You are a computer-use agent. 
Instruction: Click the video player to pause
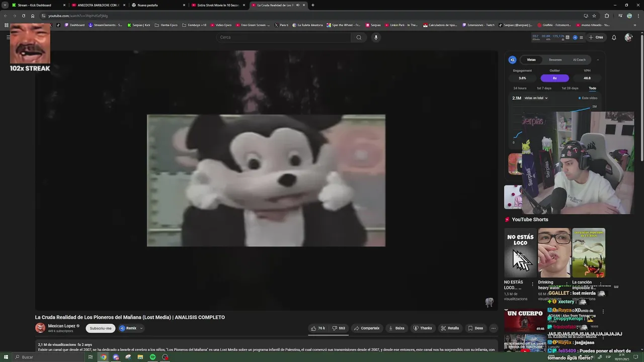[266, 180]
